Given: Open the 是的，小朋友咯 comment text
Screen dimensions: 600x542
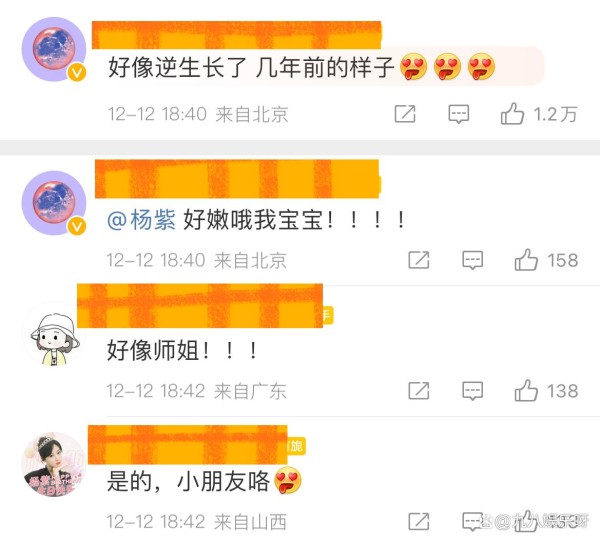Looking at the screenshot, I should pos(204,481).
